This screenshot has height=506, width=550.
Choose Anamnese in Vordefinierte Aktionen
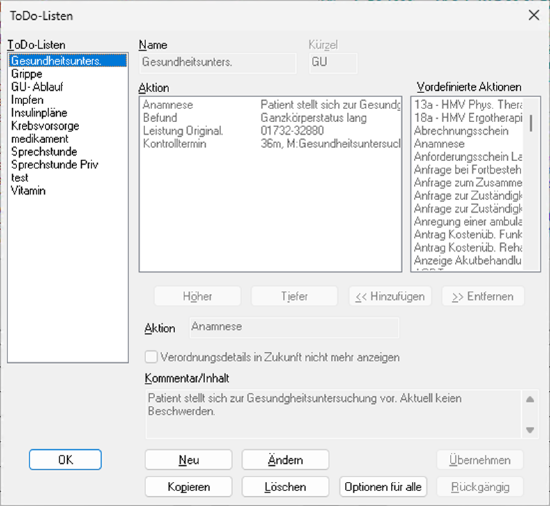click(x=468, y=143)
